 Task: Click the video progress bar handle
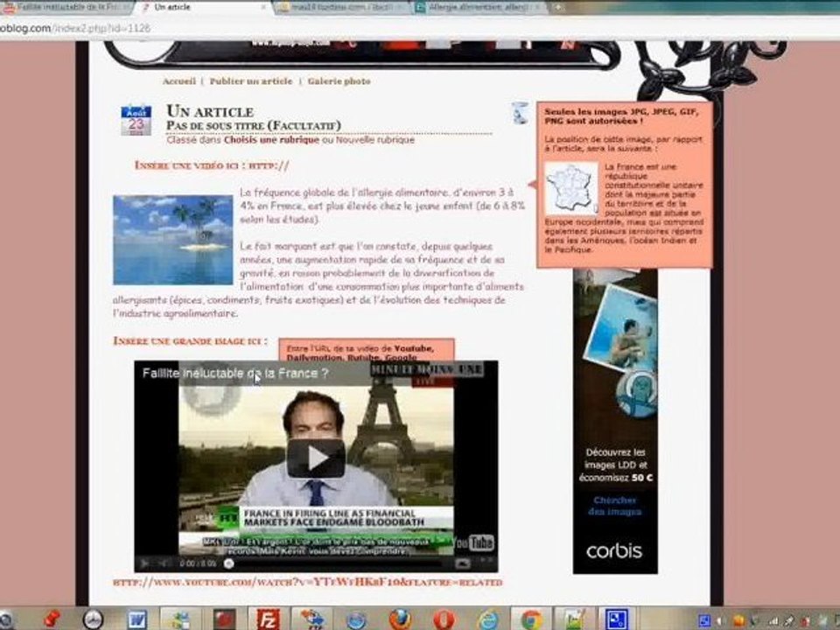pyautogui.click(x=228, y=563)
